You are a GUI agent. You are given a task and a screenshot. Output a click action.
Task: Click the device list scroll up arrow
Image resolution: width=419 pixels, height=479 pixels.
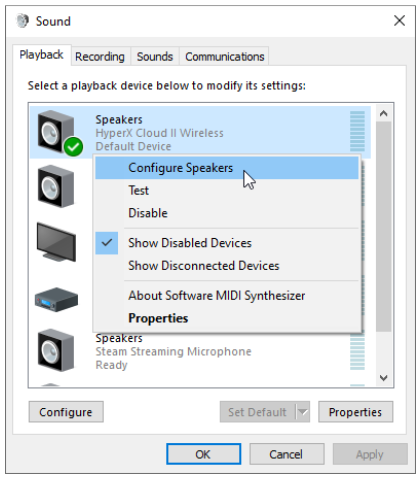(383, 114)
